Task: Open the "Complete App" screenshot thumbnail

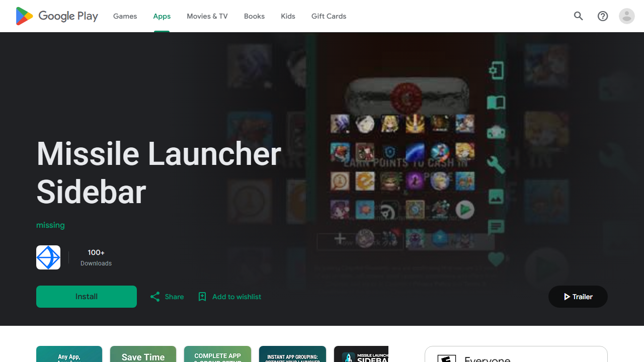Action: tap(217, 354)
